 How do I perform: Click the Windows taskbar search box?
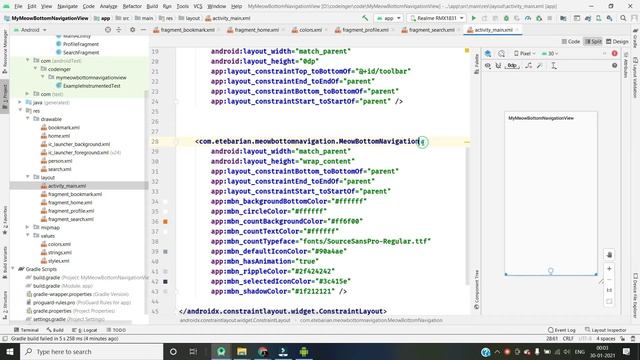click(x=91, y=351)
